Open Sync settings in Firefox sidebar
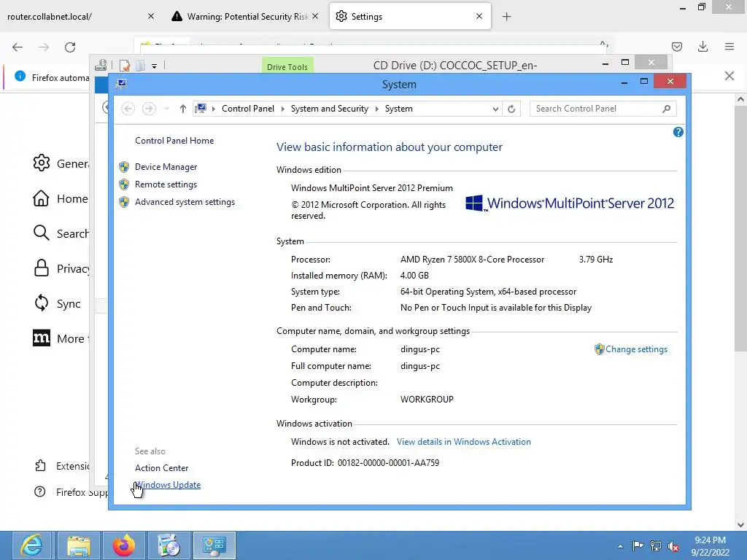 pos(57,303)
